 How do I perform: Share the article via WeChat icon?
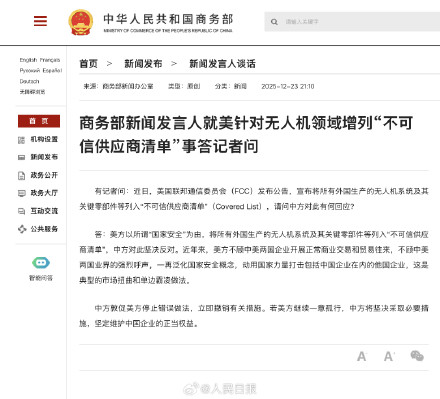click(x=417, y=356)
